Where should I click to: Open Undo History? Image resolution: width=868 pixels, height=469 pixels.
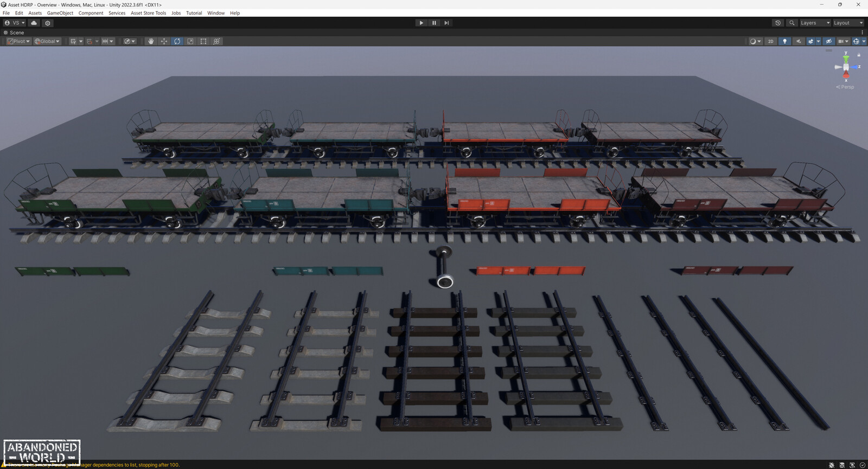(x=778, y=23)
